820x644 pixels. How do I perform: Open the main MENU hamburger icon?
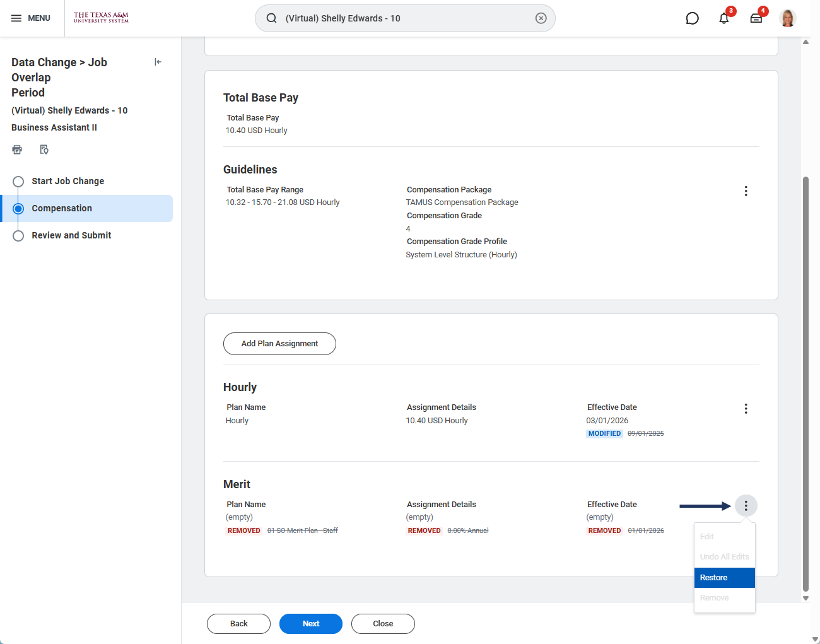(17, 18)
